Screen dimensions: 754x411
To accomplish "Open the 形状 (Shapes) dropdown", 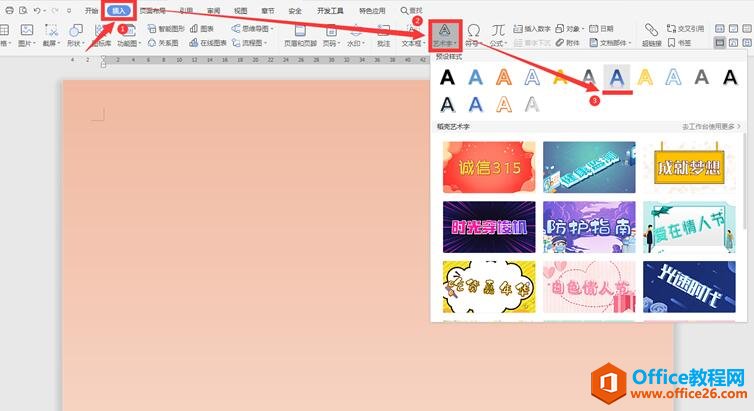I will coord(75,35).
